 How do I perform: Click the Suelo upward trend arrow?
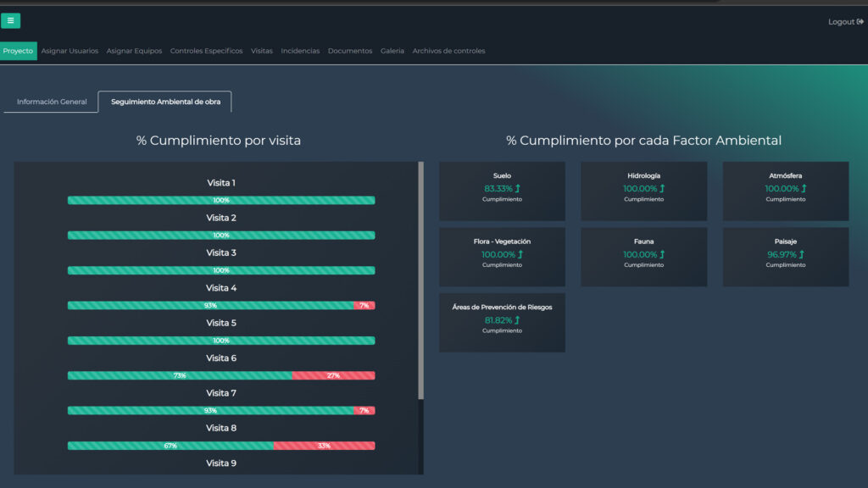(x=518, y=189)
